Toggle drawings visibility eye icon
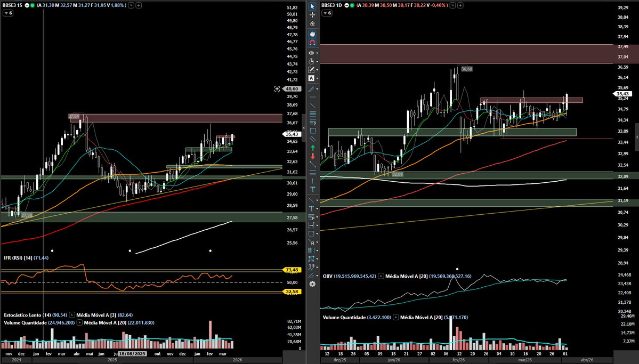The height and width of the screenshot is (364, 639). point(311,53)
